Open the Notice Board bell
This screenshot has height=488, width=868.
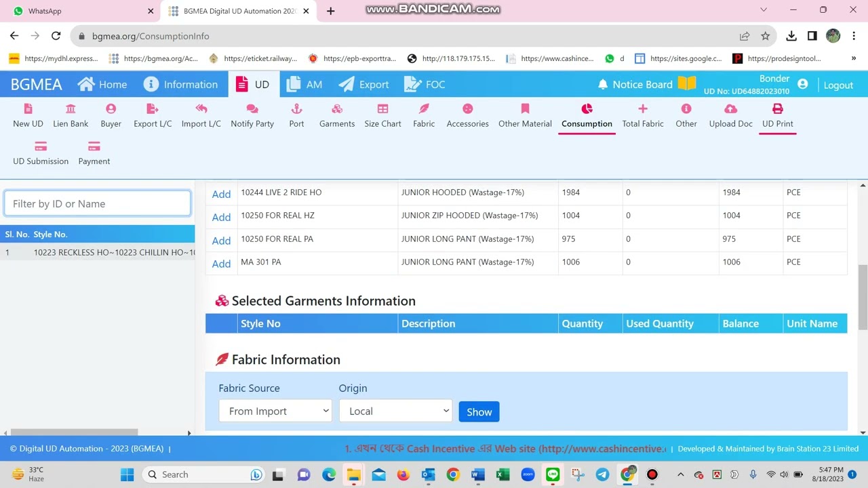[603, 84]
